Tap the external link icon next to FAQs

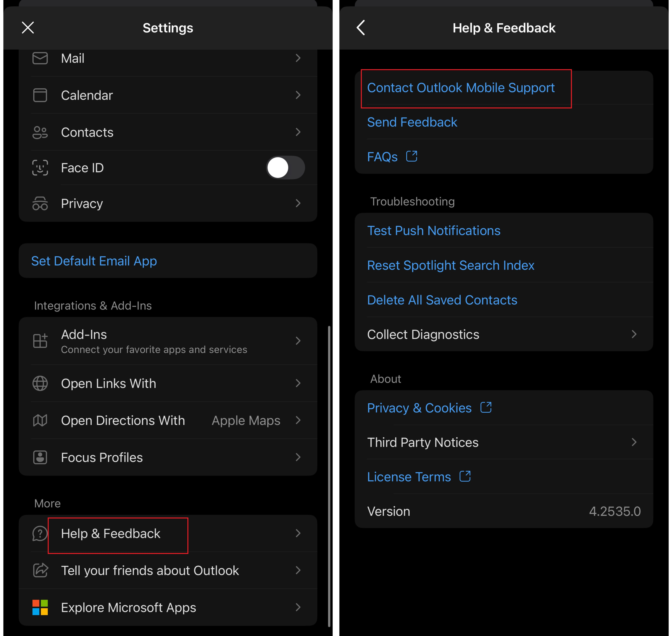coord(412,156)
